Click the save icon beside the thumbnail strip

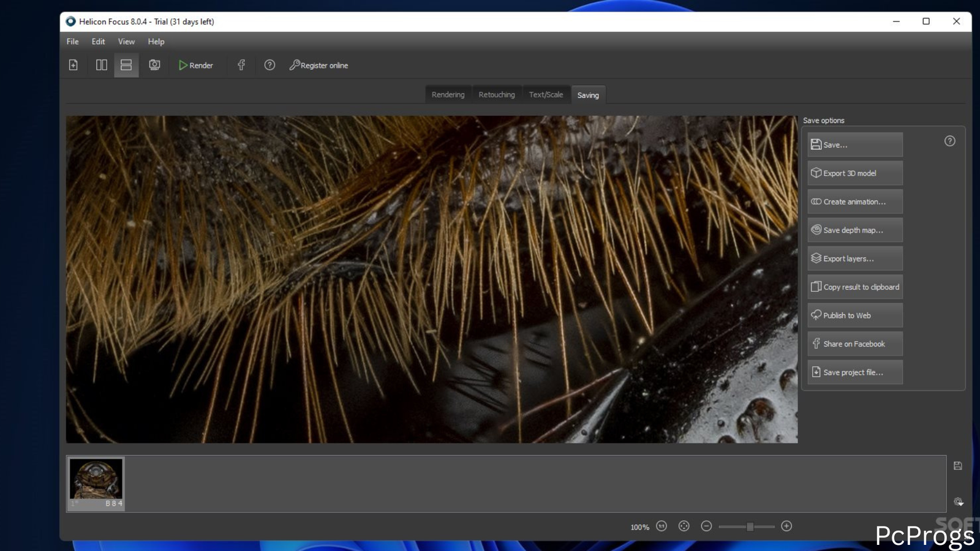958,466
